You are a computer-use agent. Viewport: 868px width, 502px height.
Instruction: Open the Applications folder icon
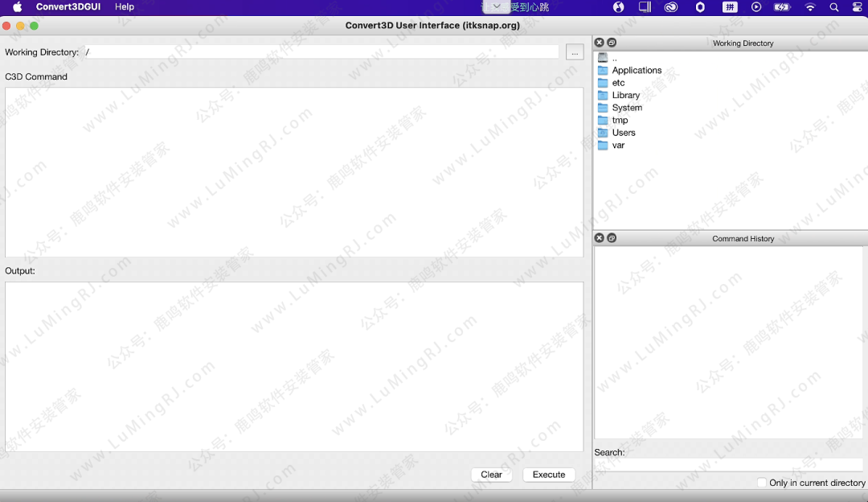603,71
